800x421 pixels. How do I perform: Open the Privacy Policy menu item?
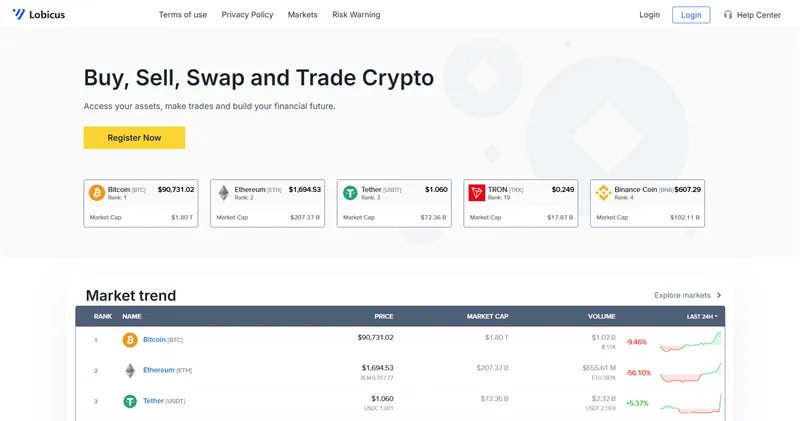pyautogui.click(x=247, y=15)
